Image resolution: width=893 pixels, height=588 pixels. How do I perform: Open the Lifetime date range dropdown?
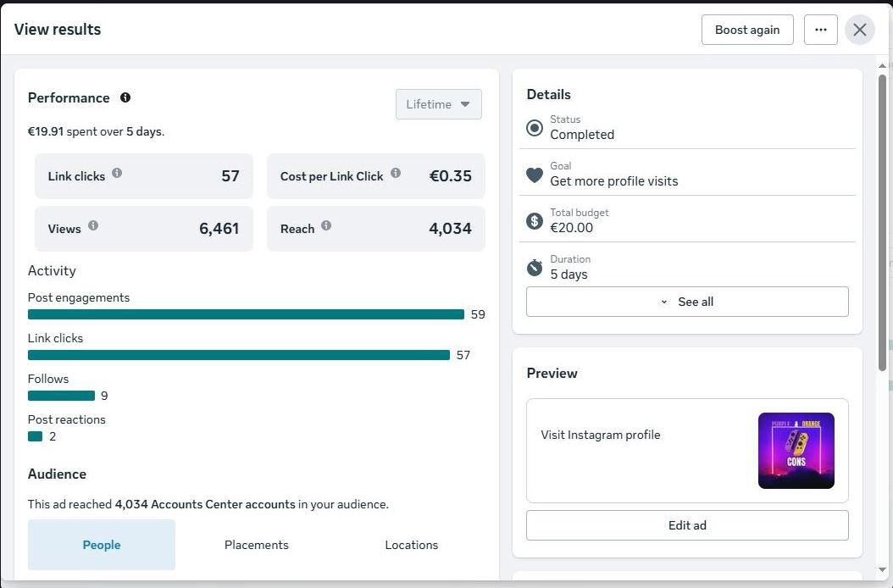[x=438, y=104]
